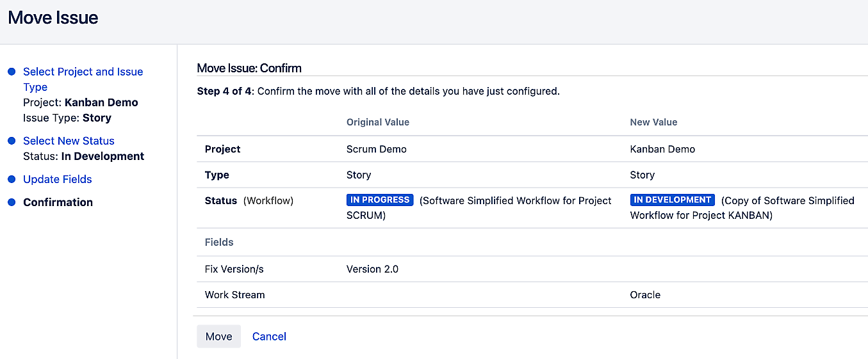Screen dimensions: 868x359
Task: Click the IN DEVELOPMENT status badge
Action: tap(673, 200)
